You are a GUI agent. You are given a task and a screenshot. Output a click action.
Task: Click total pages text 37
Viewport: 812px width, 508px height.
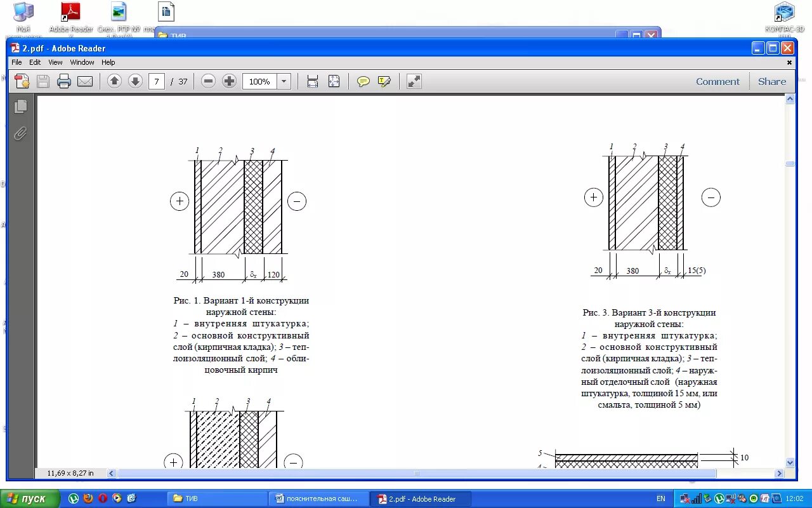coord(183,81)
